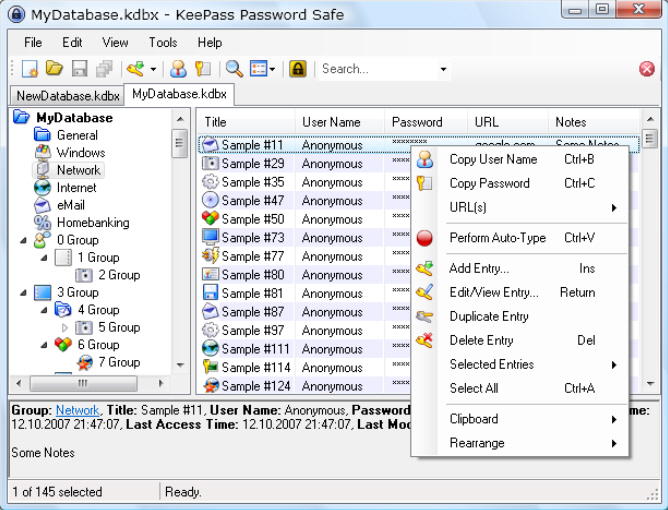Select the Sample #77 entry icon
Screen dimensions: 668x510
[210, 256]
